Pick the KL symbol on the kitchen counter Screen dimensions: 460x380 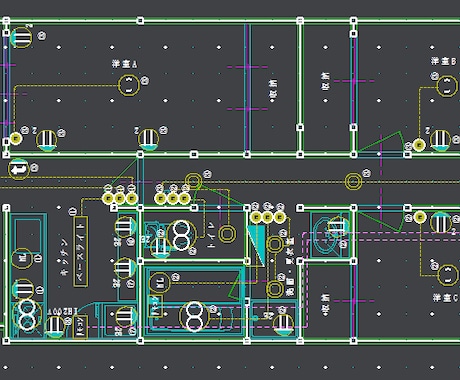click(x=22, y=258)
